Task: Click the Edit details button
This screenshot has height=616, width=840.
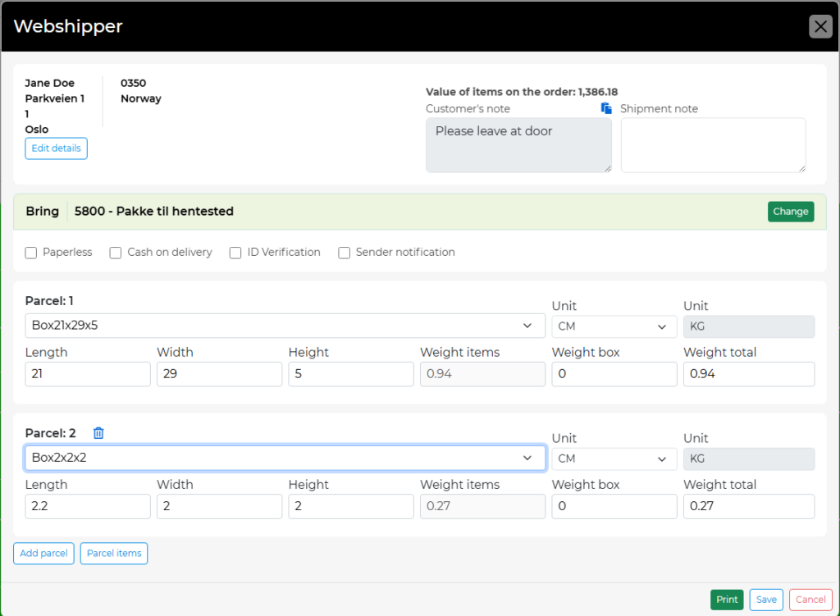Action: click(56, 148)
